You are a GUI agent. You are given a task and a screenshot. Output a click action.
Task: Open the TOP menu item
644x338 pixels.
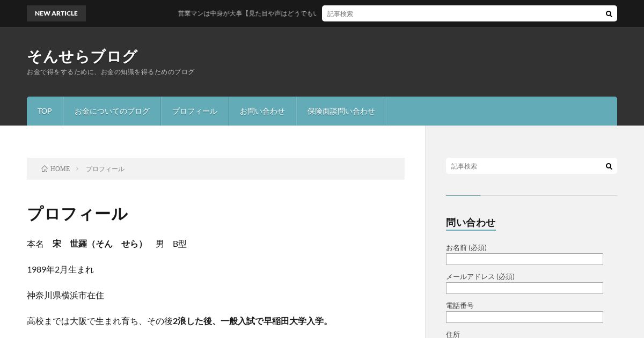pyautogui.click(x=45, y=111)
